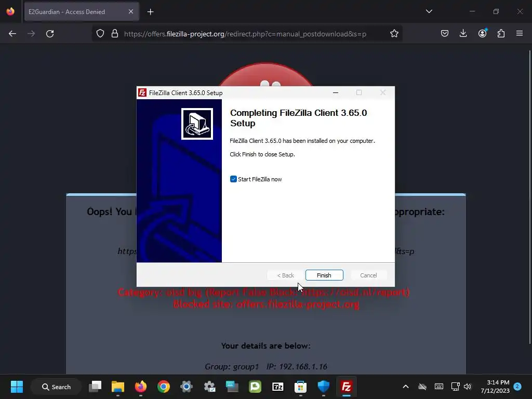The height and width of the screenshot is (399, 532).
Task: Uncheck Start FileZilla now
Action: coord(233,179)
